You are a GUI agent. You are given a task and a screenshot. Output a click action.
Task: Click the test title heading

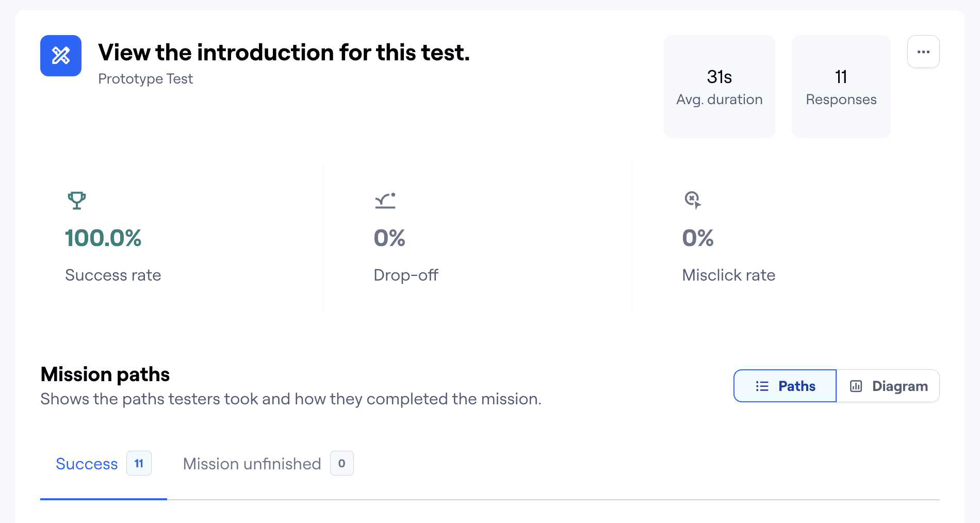[x=284, y=53]
